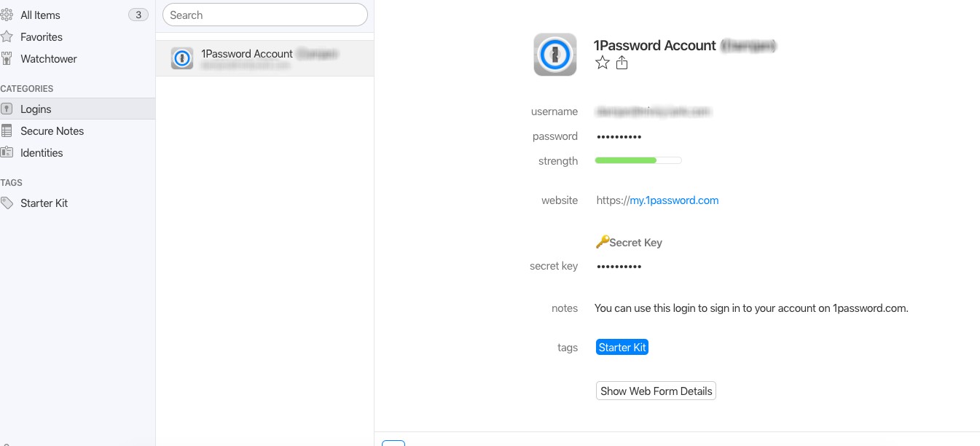Click the Identities card icon

tap(7, 152)
